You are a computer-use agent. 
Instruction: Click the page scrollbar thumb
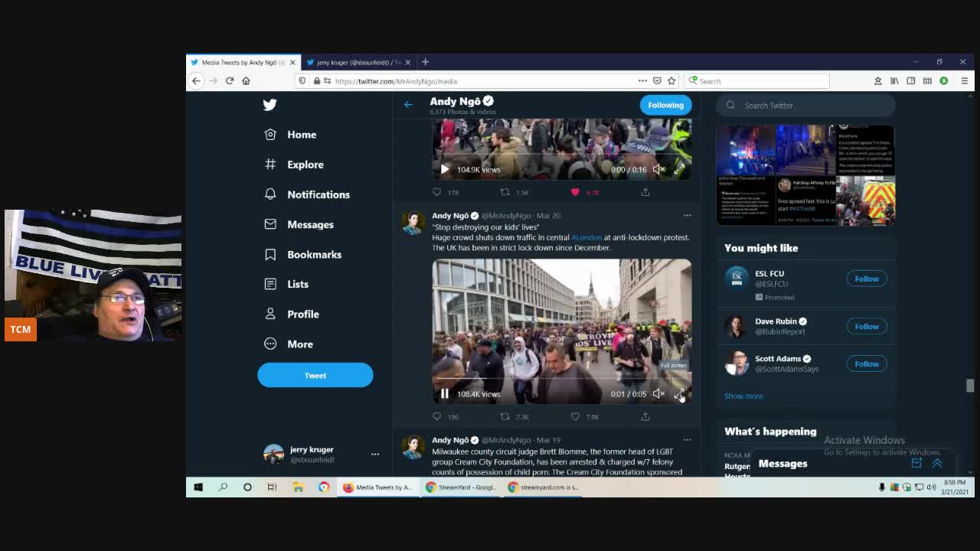tap(970, 386)
